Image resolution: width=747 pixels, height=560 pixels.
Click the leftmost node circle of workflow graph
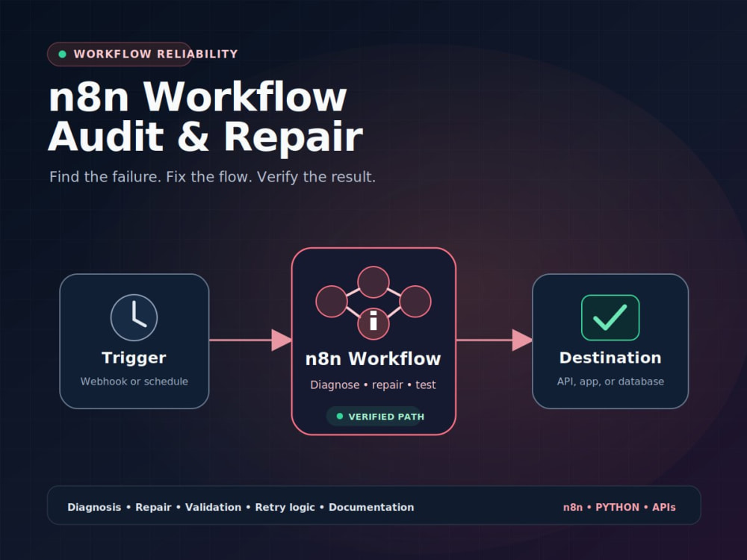(x=332, y=302)
